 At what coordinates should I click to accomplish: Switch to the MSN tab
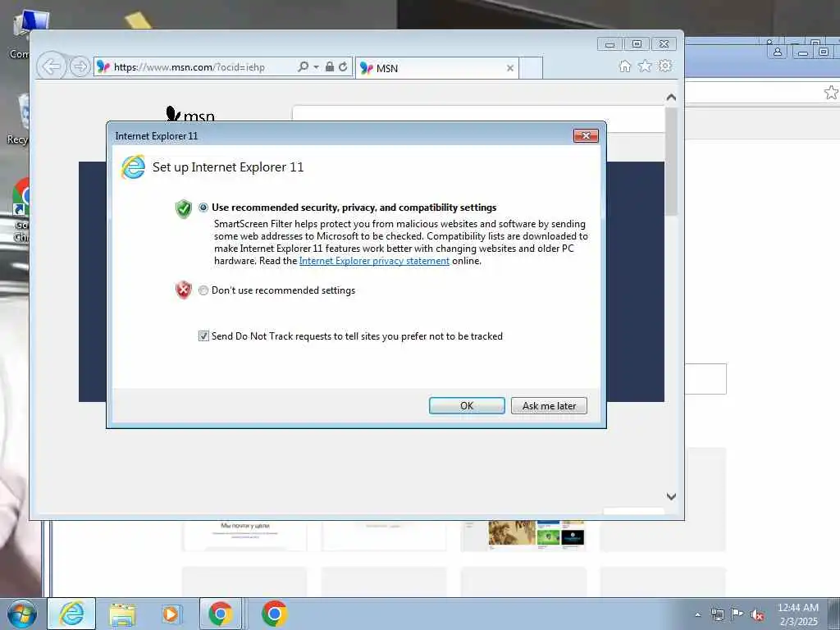[x=436, y=68]
